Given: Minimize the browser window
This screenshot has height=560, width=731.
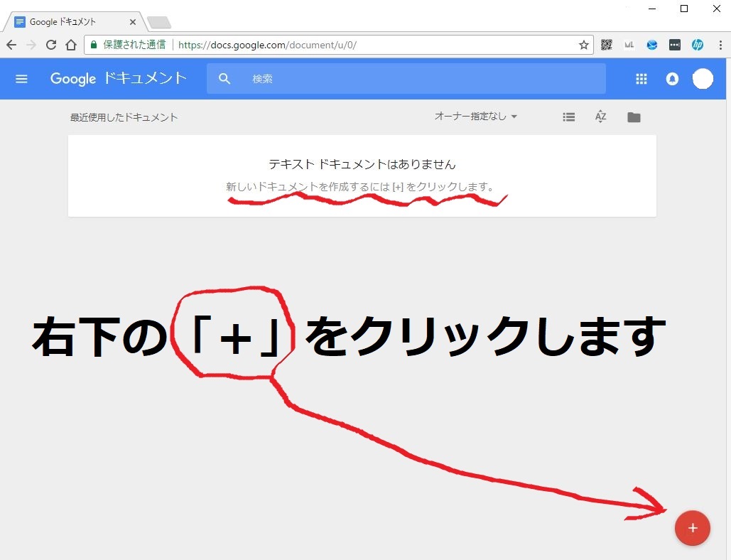Looking at the screenshot, I should (652, 9).
